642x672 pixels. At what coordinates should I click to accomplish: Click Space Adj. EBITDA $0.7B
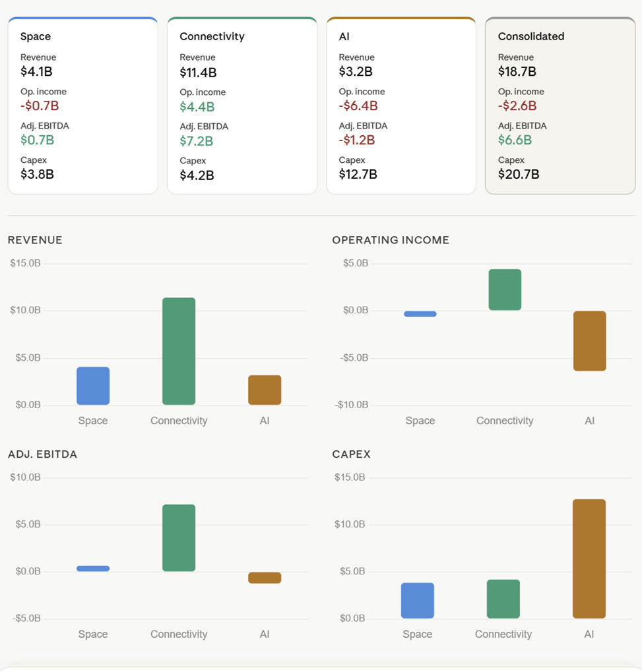pos(38,140)
